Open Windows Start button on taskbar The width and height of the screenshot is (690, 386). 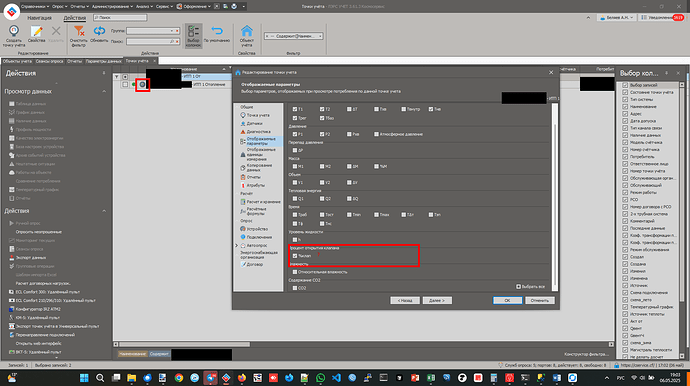click(84, 378)
